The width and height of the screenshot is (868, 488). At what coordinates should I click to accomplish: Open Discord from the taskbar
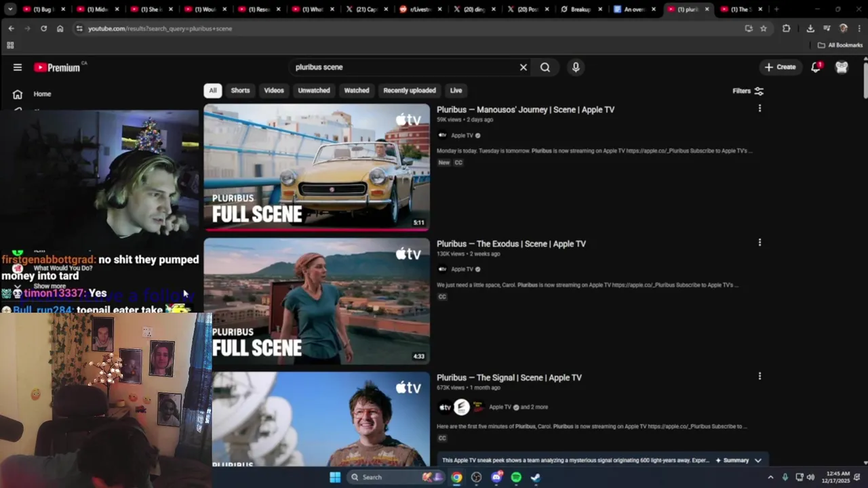496,477
